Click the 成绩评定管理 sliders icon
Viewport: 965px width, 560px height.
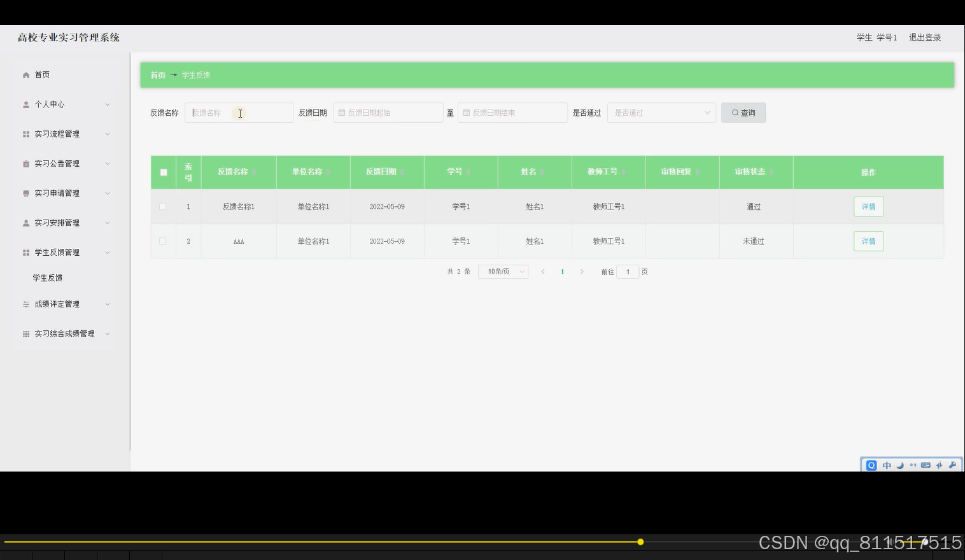click(x=26, y=304)
